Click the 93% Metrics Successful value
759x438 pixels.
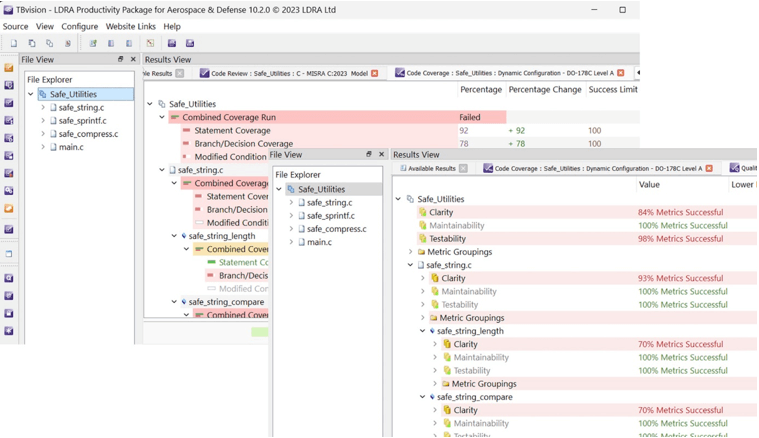[x=680, y=278]
